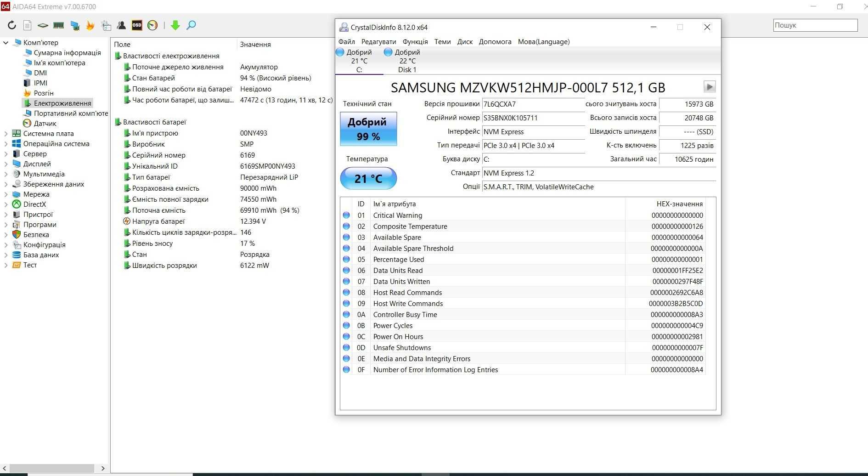This screenshot has width=868, height=476.
Task: Click the green RAM module toolbar icon
Action: click(59, 25)
